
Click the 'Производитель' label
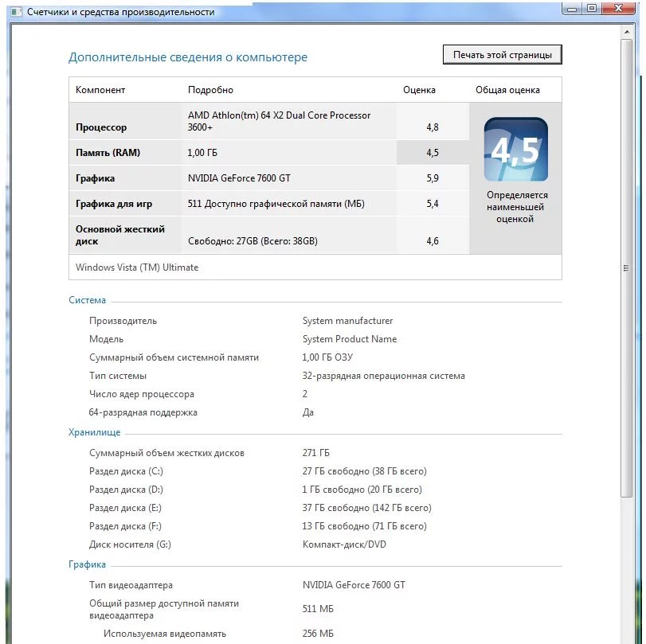point(123,321)
